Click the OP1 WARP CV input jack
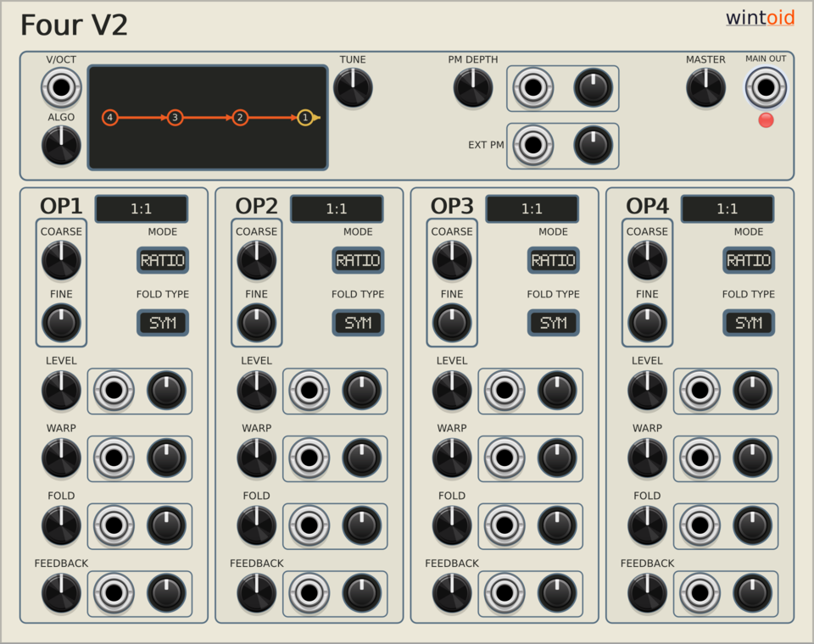 (x=114, y=458)
